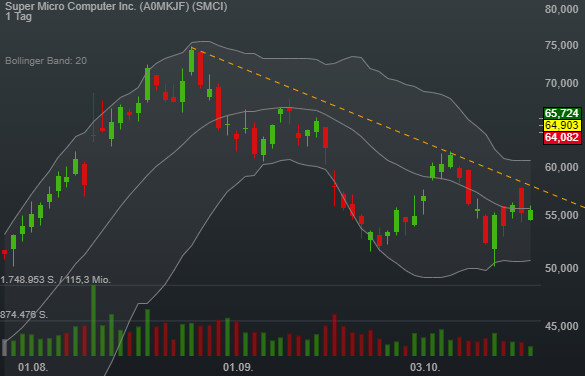Click the 55,000 price axis label
The width and height of the screenshot is (585, 376).
(x=561, y=215)
